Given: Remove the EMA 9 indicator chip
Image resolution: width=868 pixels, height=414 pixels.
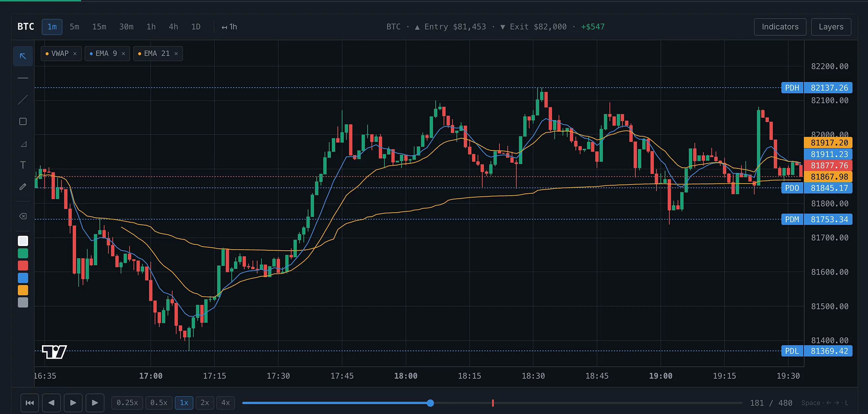Looking at the screenshot, I should point(123,54).
